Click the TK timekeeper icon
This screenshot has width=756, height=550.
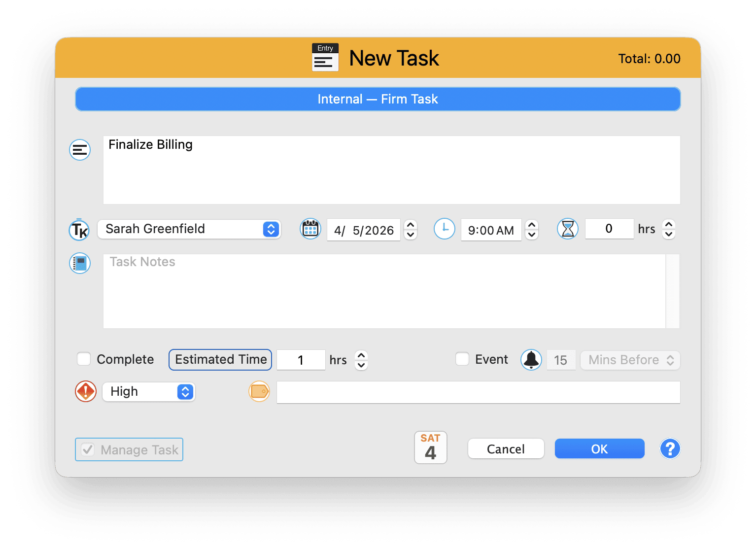79,230
